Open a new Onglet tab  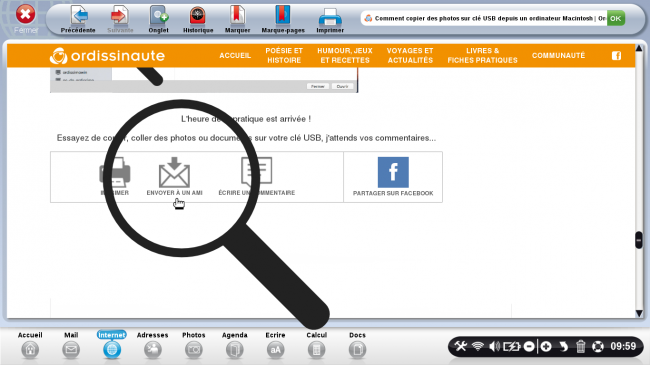pyautogui.click(x=159, y=16)
